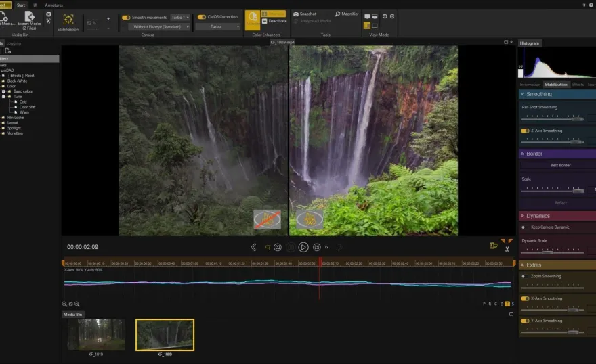Collapse the Dynamics section
This screenshot has width=596, height=364.
click(522, 216)
